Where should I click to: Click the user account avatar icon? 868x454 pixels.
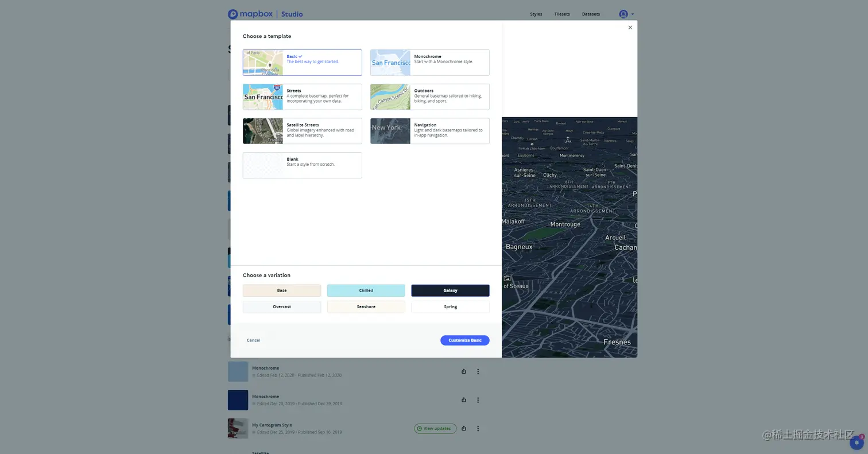click(x=623, y=14)
